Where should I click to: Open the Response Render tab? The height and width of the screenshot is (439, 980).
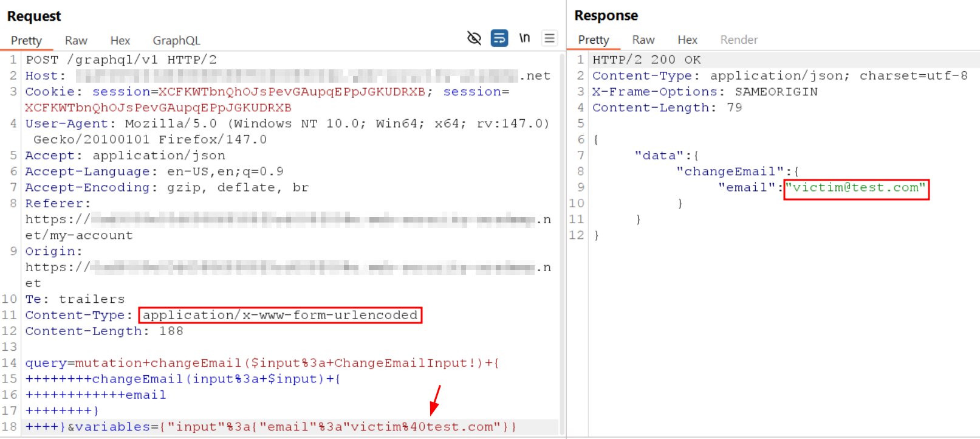(739, 40)
